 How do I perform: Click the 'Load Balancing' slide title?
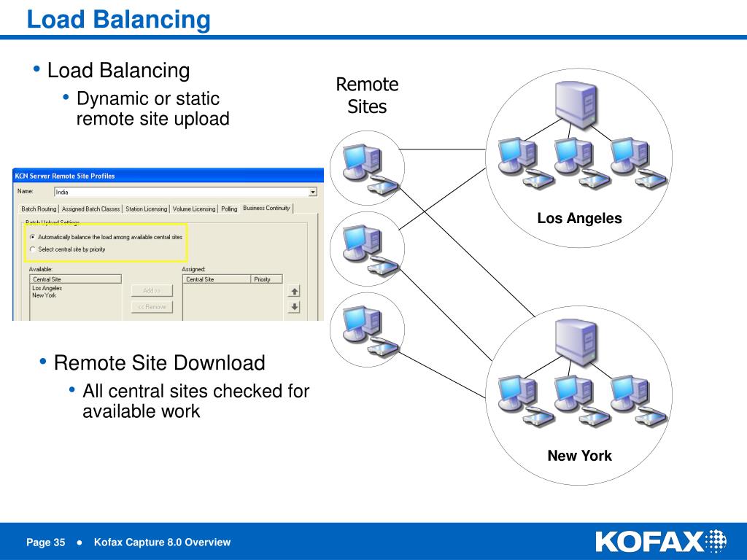[x=119, y=20]
